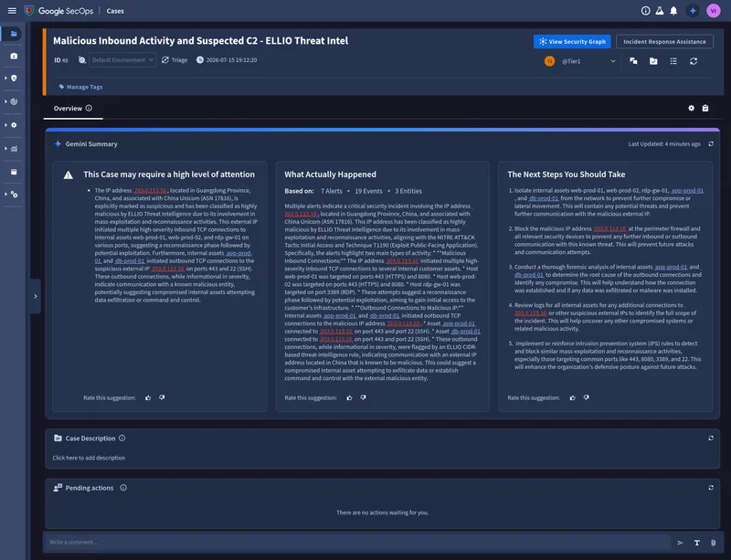
Task: Expand the double-gear sidebar section arrow
Action: pos(5,195)
